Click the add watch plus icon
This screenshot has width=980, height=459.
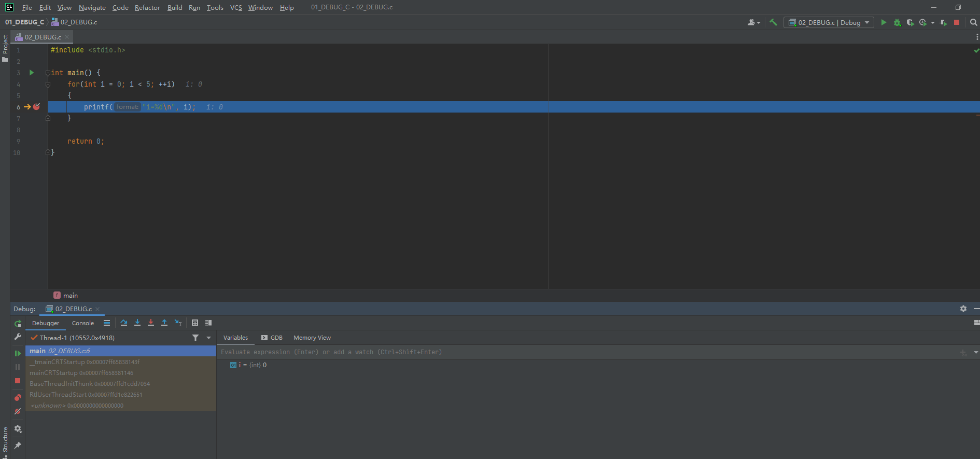tap(963, 352)
